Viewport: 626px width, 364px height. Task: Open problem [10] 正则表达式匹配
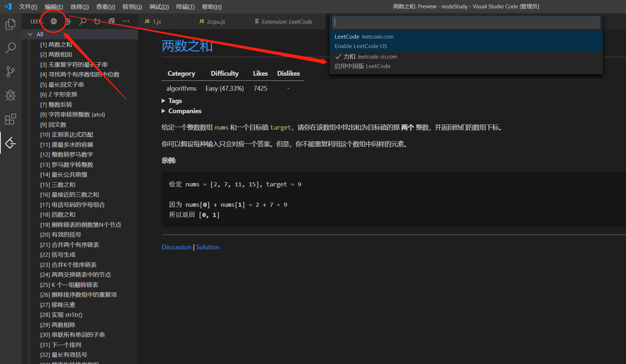tap(67, 135)
